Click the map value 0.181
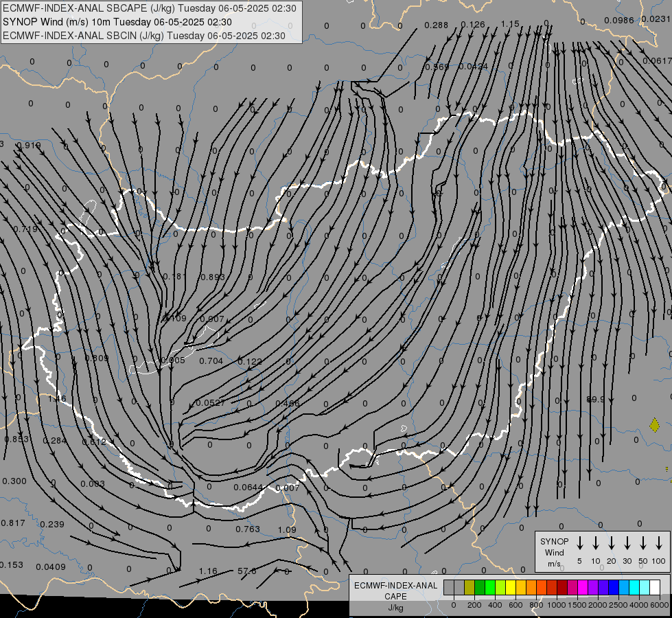 click(x=174, y=277)
